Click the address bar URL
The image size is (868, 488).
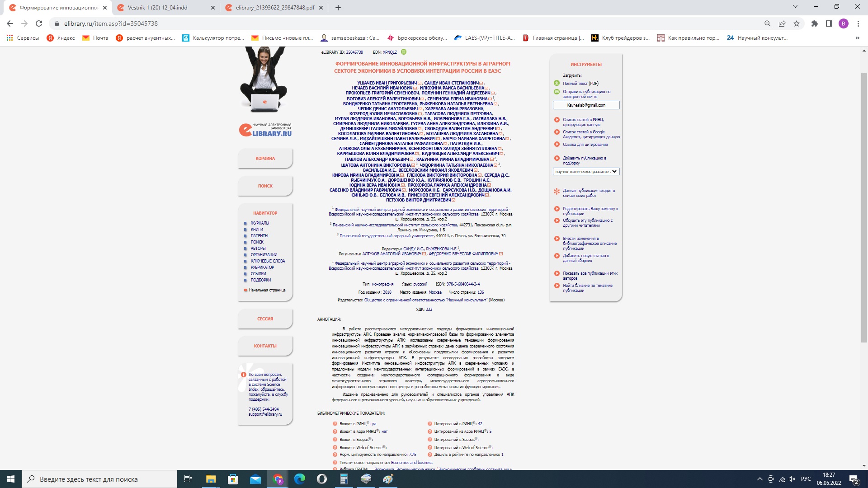[111, 23]
